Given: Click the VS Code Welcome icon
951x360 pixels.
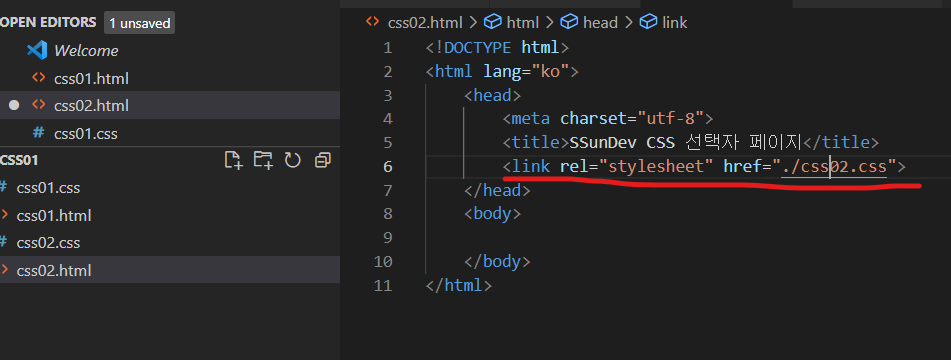Looking at the screenshot, I should click(37, 50).
